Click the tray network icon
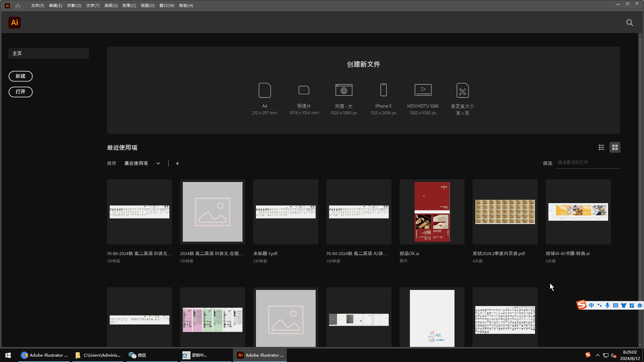644x362 pixels. pyautogui.click(x=605, y=355)
